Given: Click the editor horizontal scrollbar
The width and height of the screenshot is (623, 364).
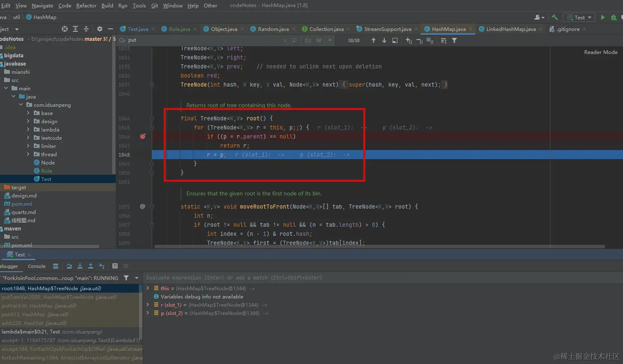Looking at the screenshot, I should point(379,247).
